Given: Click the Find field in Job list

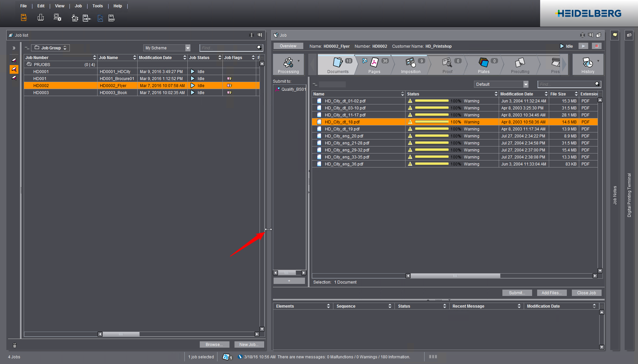Looking at the screenshot, I should click(229, 48).
